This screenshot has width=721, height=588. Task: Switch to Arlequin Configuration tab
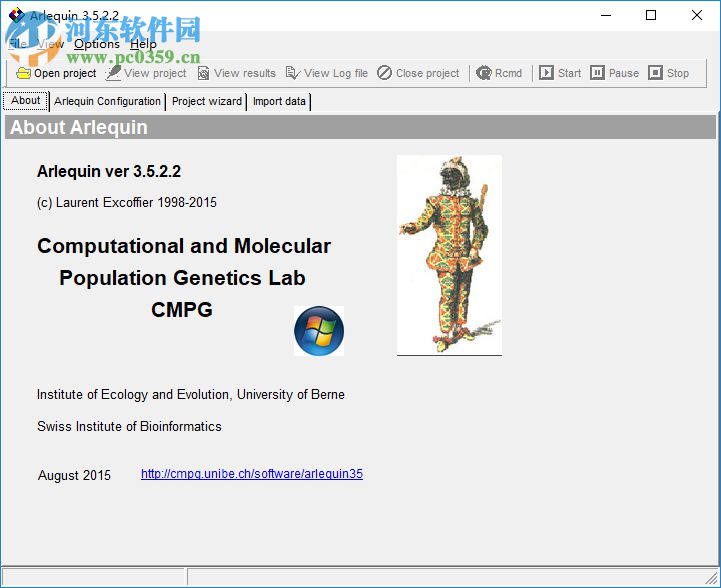click(107, 101)
